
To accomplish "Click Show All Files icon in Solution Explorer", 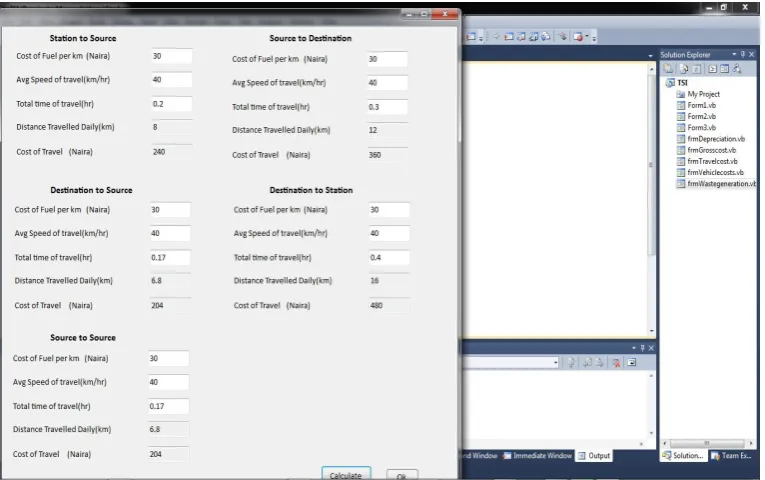I will 684,69.
